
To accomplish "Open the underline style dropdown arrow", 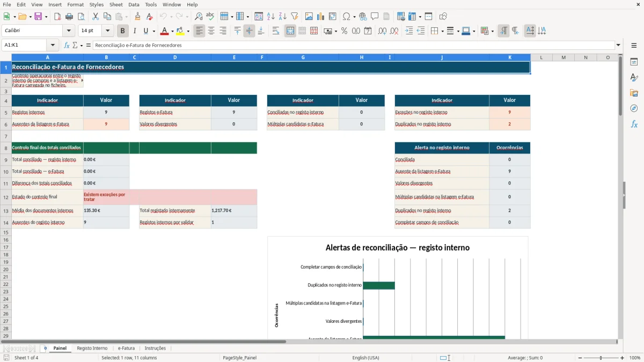I will pos(153,31).
